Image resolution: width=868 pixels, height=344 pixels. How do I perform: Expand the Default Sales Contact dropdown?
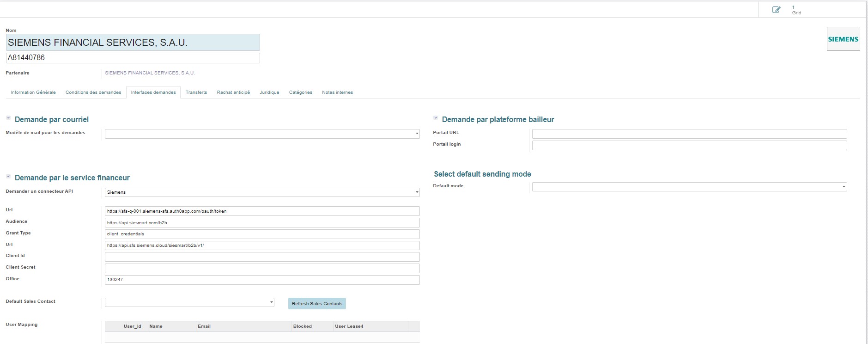click(189, 302)
